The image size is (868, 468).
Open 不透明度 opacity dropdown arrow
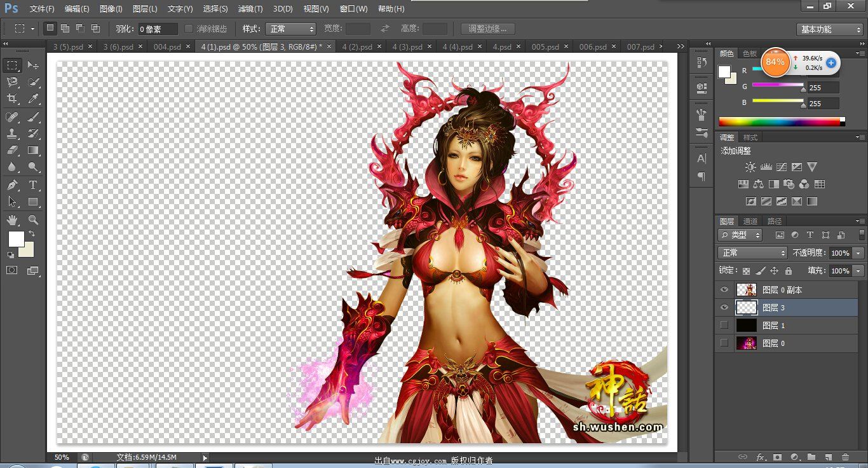(x=859, y=253)
